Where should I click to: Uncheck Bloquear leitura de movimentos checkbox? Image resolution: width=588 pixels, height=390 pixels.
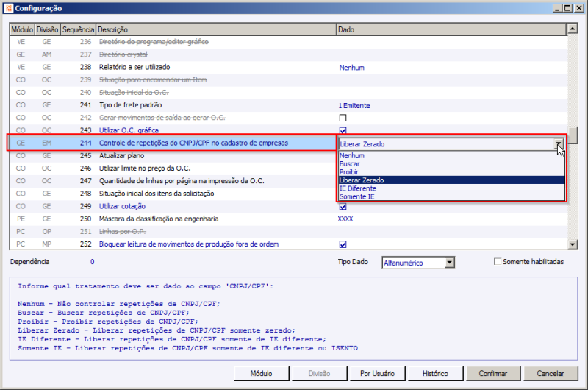pyautogui.click(x=343, y=244)
